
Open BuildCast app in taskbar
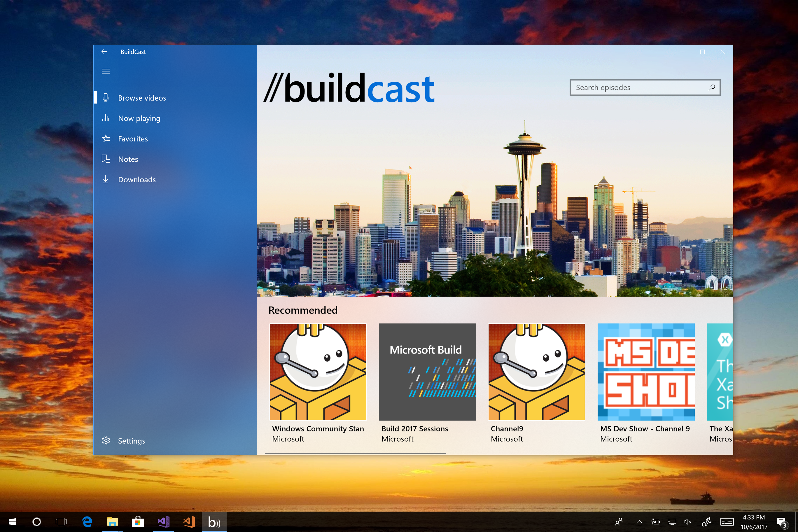214,522
